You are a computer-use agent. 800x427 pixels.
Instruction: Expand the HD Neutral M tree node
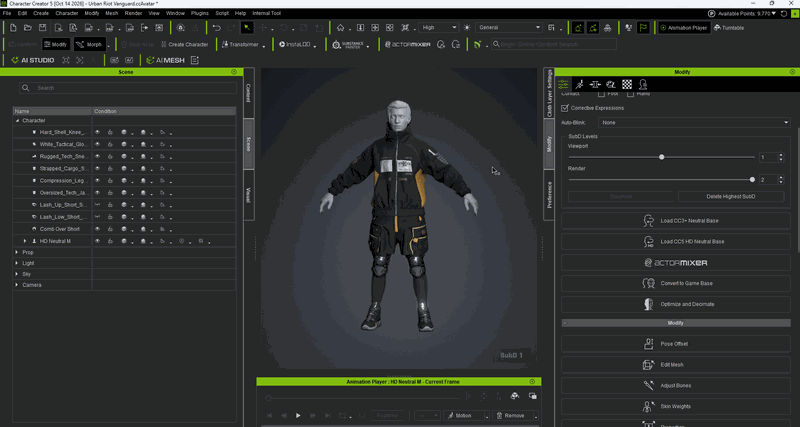(24, 241)
